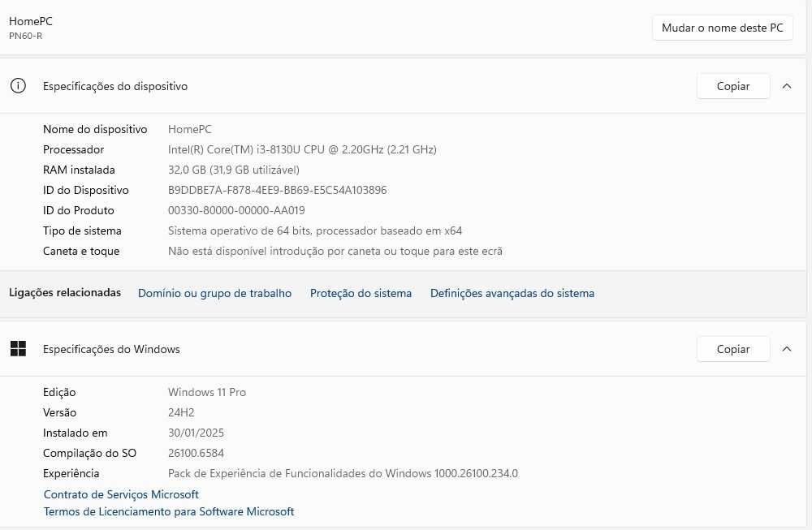This screenshot has width=812, height=530.
Task: Copy Windows specs with the Copiar button
Action: 732,349
